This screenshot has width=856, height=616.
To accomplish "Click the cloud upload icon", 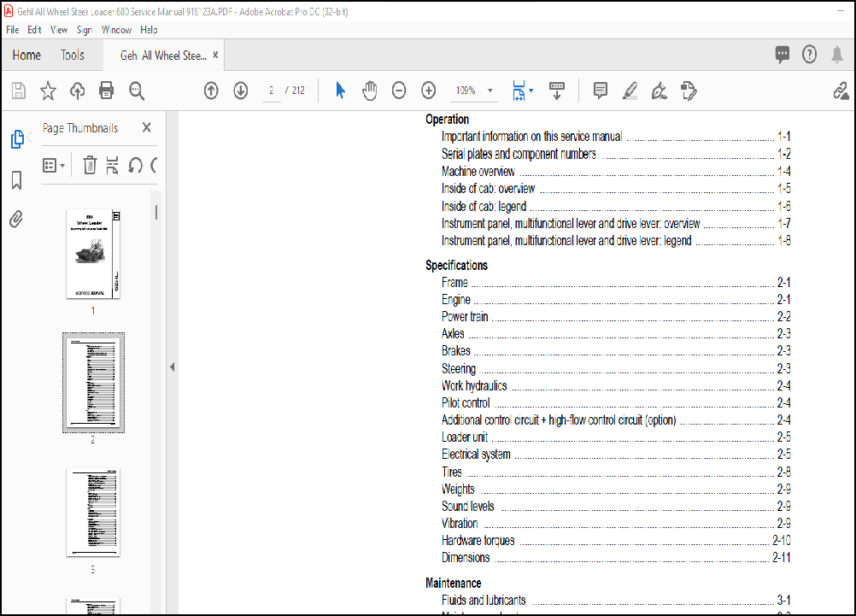I will tap(78, 91).
